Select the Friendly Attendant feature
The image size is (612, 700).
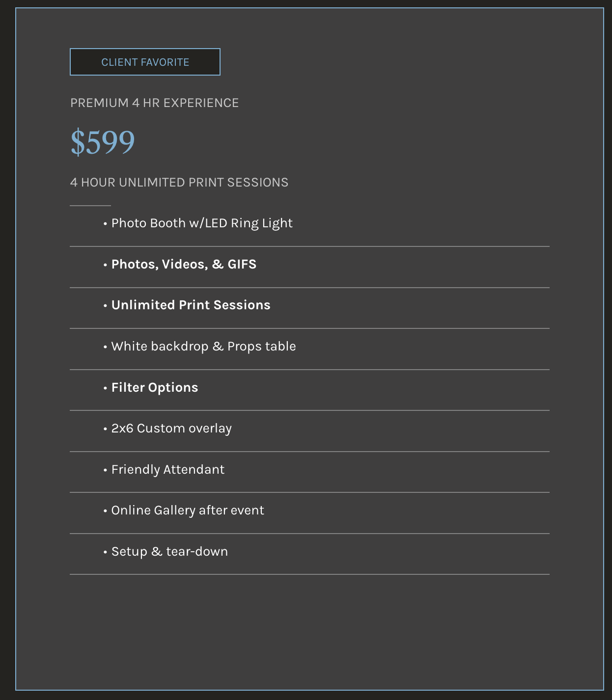pyautogui.click(x=168, y=470)
